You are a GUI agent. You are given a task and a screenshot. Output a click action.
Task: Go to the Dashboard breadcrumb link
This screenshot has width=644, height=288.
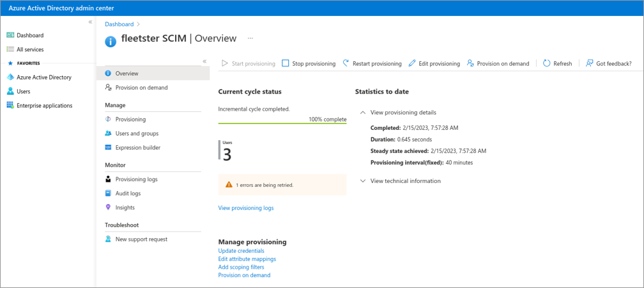(x=119, y=24)
